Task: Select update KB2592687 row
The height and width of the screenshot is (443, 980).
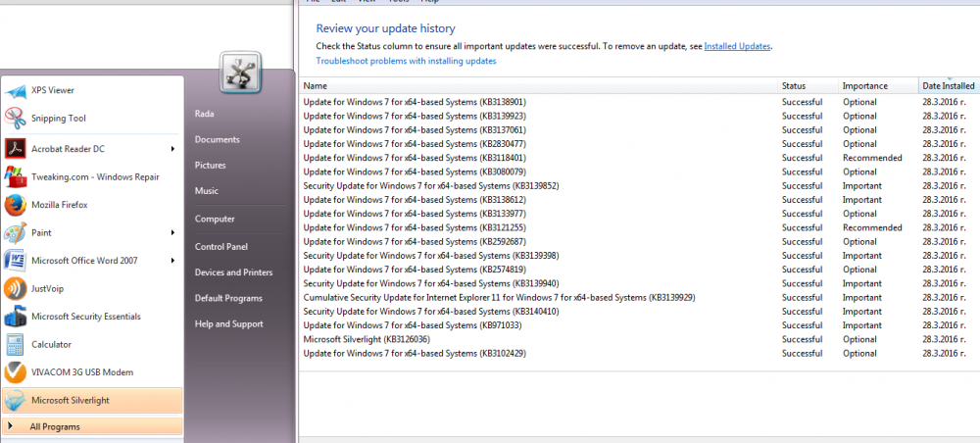Action: 639,242
